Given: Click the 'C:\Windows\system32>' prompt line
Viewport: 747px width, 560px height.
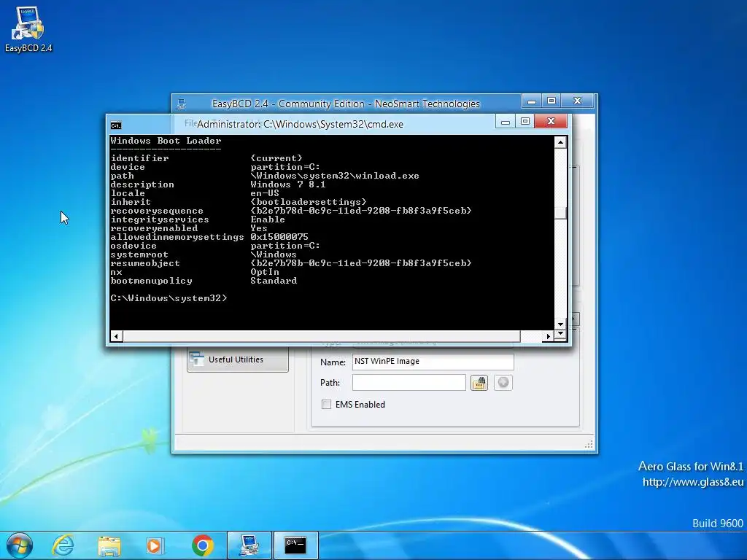Looking at the screenshot, I should 169,298.
